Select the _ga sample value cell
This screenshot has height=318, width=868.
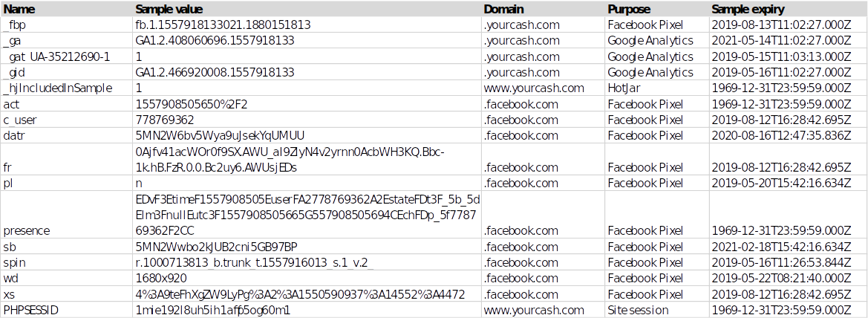pyautogui.click(x=215, y=41)
